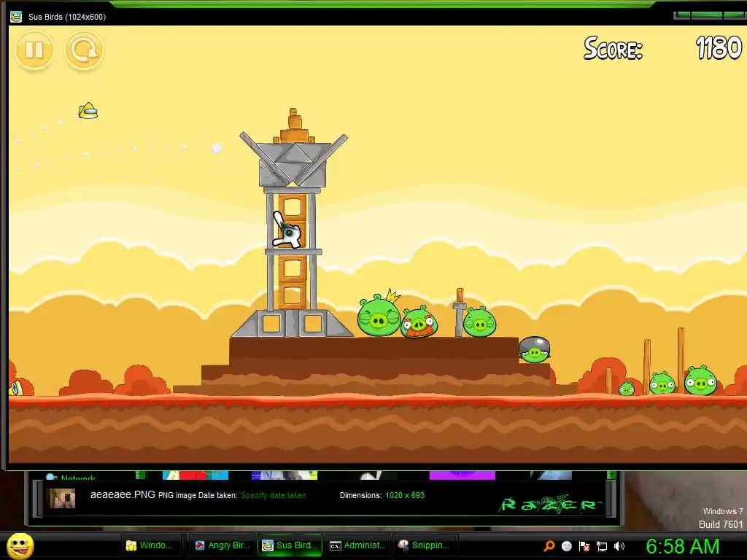Viewport: 747px width, 560px height.
Task: Click the Sus Birds window title icon
Action: tap(16, 17)
